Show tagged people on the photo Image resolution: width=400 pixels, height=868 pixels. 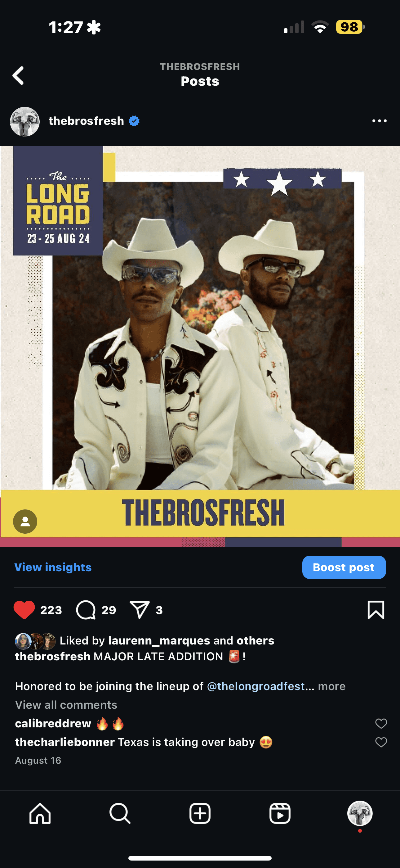coord(25,521)
